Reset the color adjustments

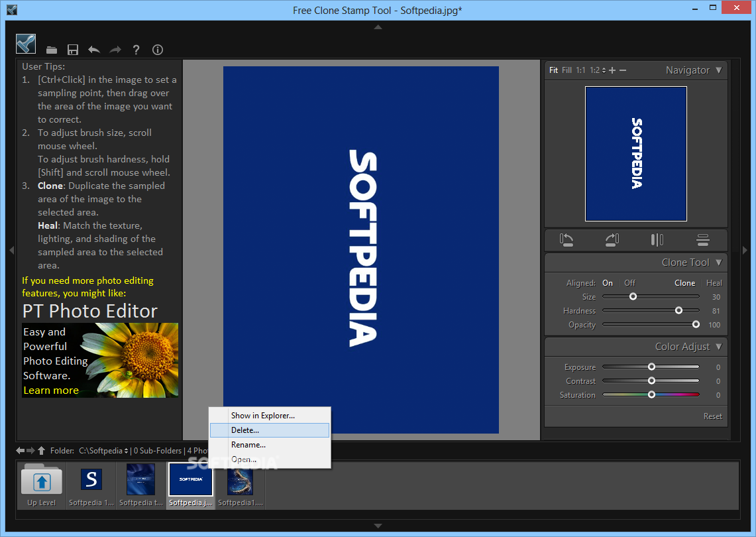pos(713,416)
